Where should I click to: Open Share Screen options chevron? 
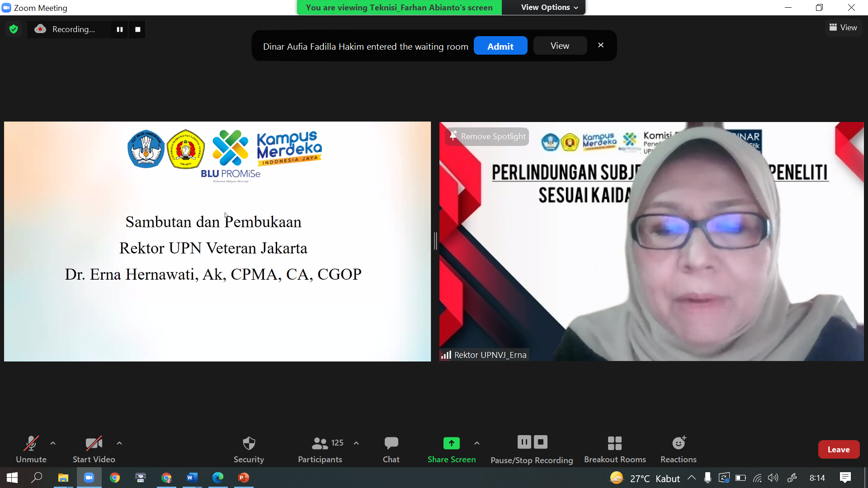point(477,444)
